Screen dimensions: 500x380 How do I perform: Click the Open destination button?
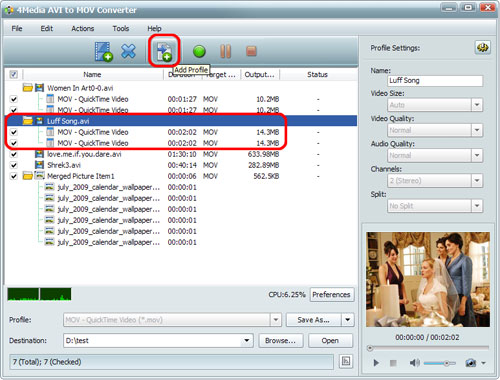[x=330, y=341]
